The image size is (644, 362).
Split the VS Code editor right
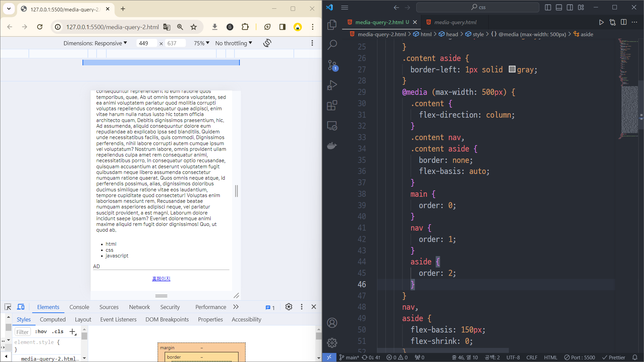(624, 22)
